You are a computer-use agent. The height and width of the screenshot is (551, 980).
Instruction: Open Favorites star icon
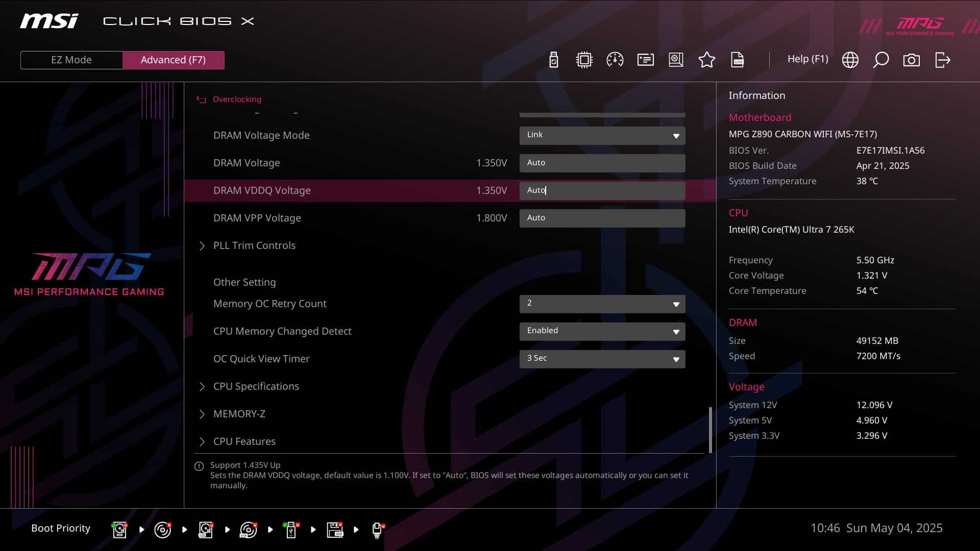point(706,60)
